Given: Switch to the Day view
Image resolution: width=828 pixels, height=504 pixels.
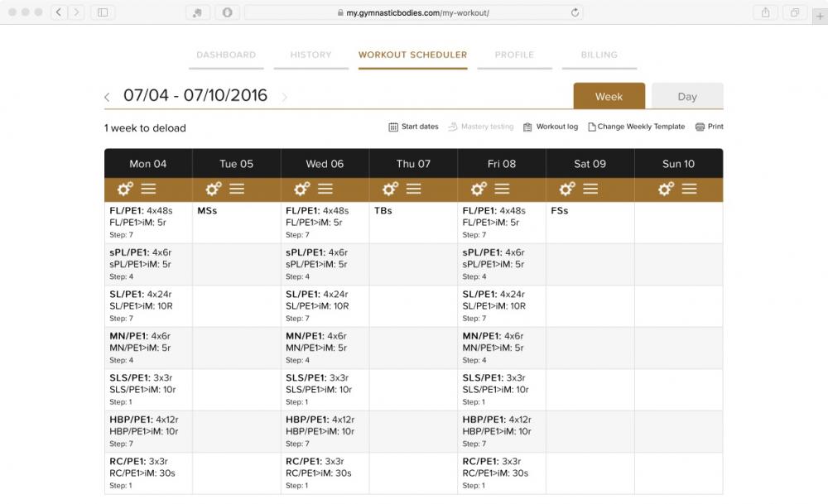Looking at the screenshot, I should pos(687,96).
